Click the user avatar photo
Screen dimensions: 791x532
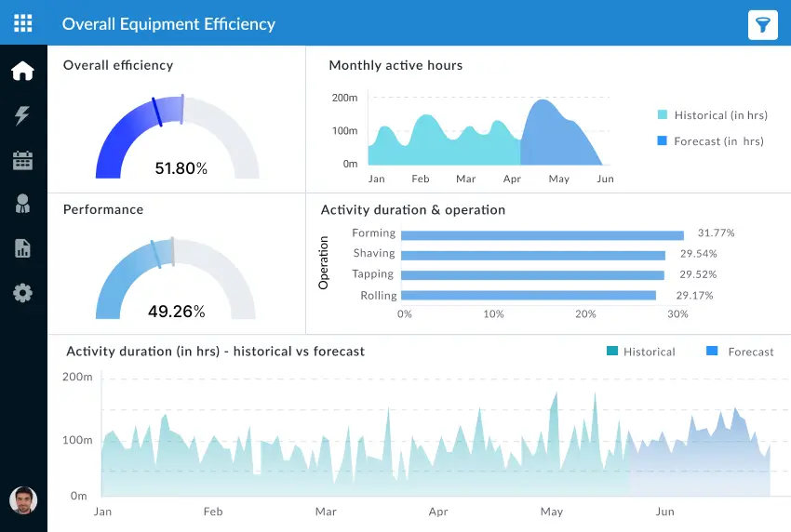point(23,500)
